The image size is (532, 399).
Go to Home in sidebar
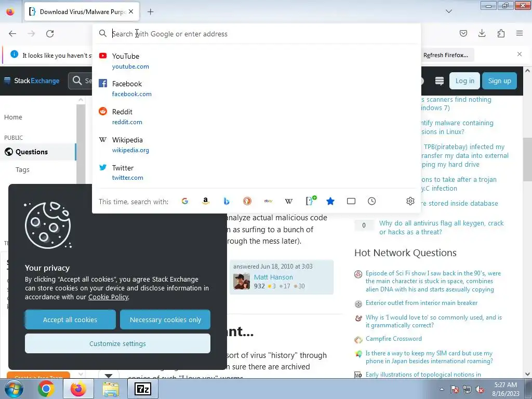coord(13,117)
